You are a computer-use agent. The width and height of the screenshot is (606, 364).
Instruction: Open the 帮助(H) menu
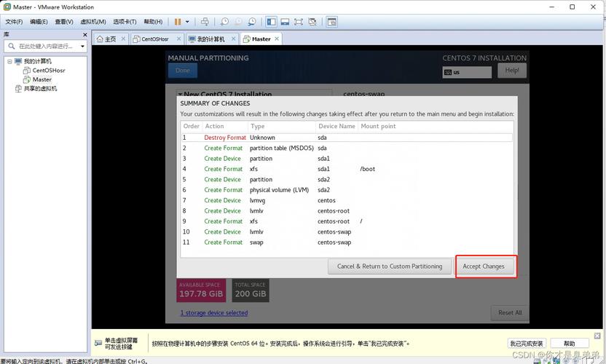pyautogui.click(x=153, y=22)
